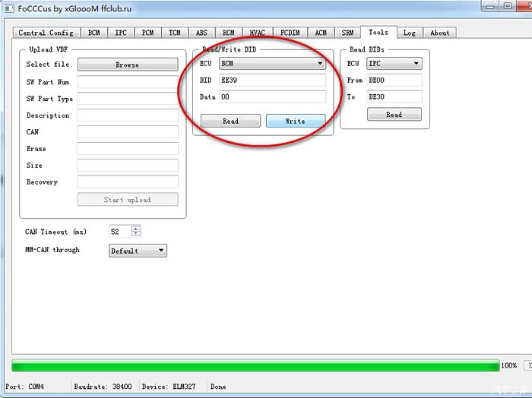Click the green progress bar

click(255, 365)
